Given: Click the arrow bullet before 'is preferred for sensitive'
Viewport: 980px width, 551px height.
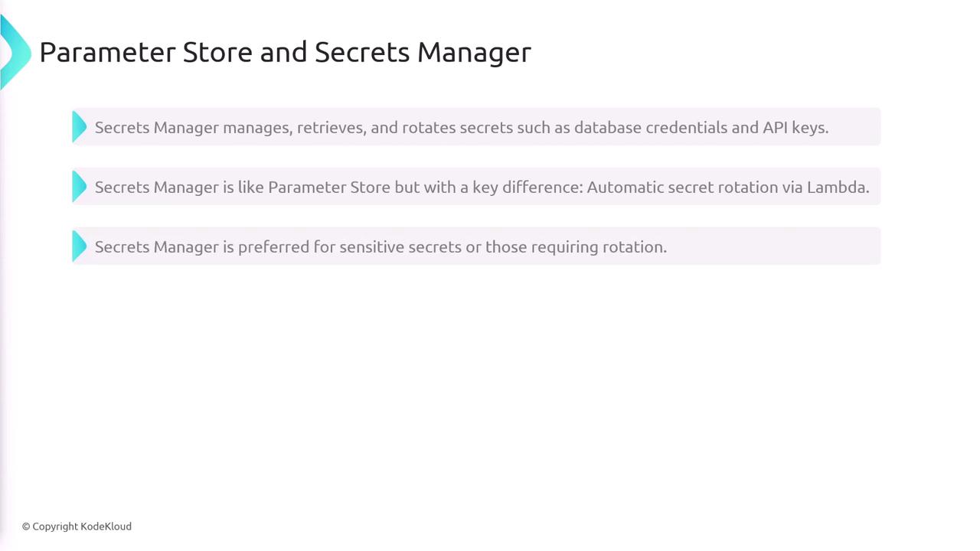Looking at the screenshot, I should tap(79, 246).
